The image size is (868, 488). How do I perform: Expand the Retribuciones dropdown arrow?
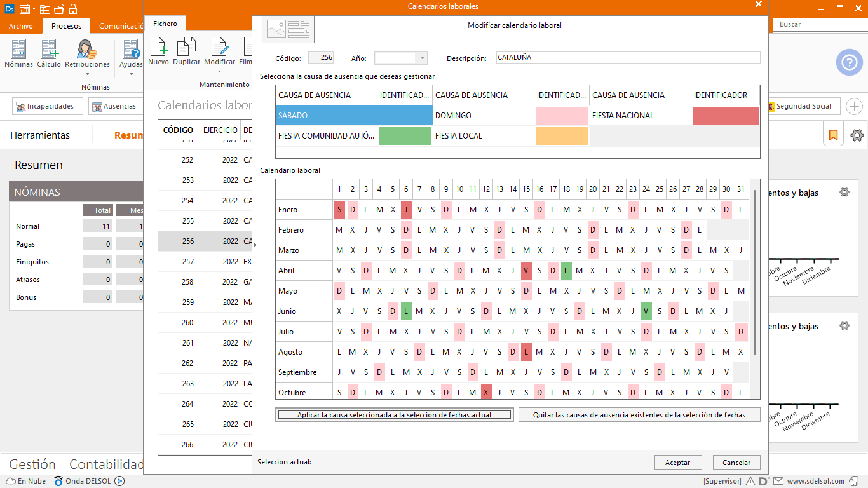(87, 73)
